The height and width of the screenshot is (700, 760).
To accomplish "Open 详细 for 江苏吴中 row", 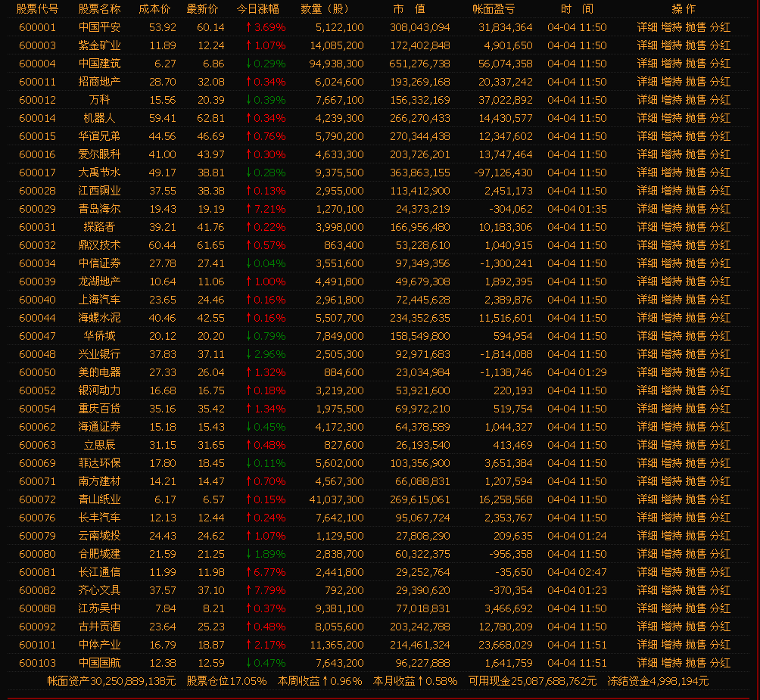I will (x=647, y=609).
